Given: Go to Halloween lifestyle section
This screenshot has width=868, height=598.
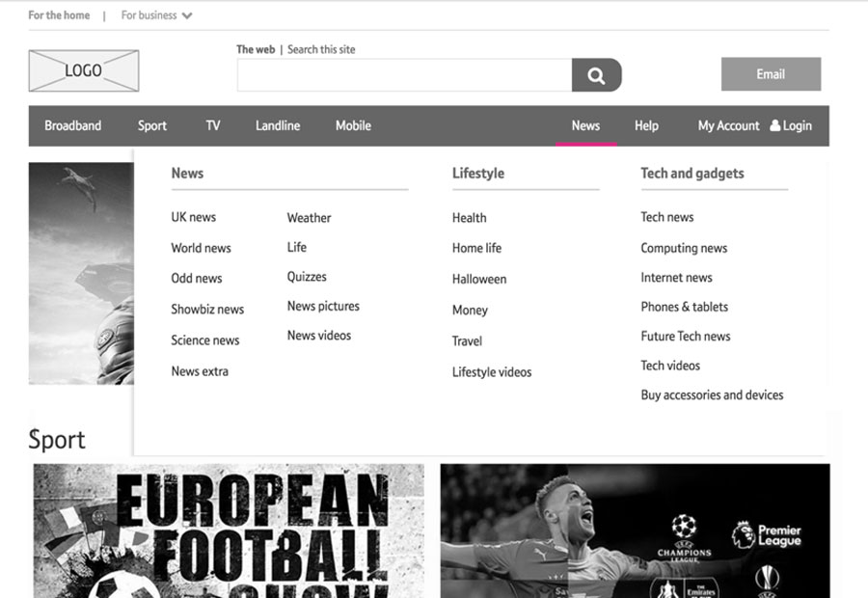Looking at the screenshot, I should click(479, 279).
